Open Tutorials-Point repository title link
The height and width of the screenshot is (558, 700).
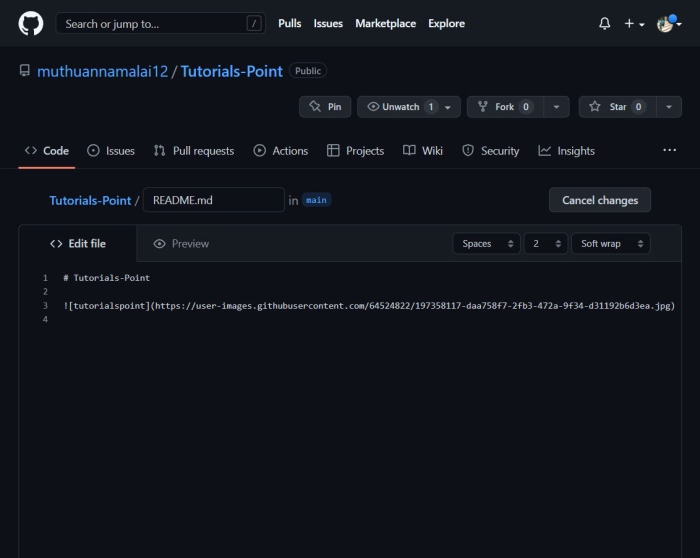pyautogui.click(x=232, y=71)
